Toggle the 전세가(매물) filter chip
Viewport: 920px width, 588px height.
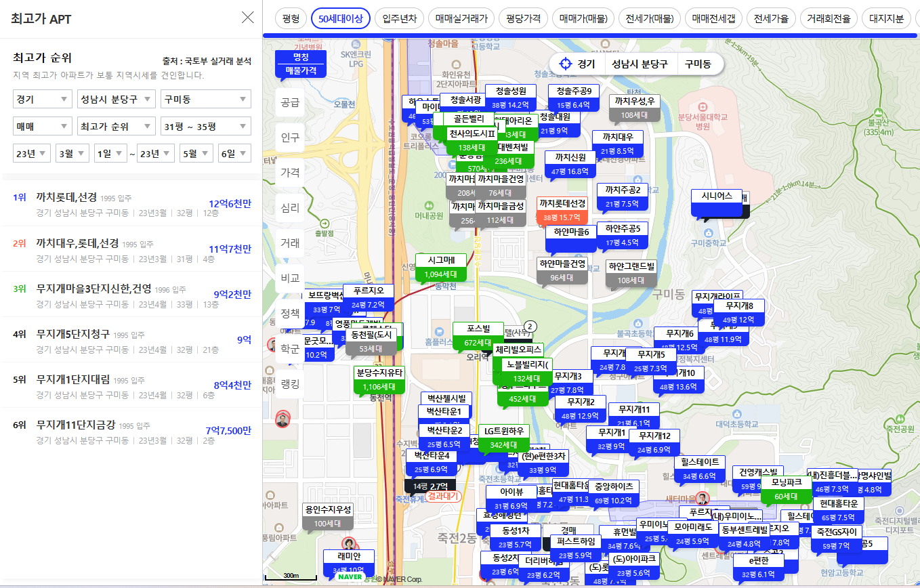coord(650,18)
